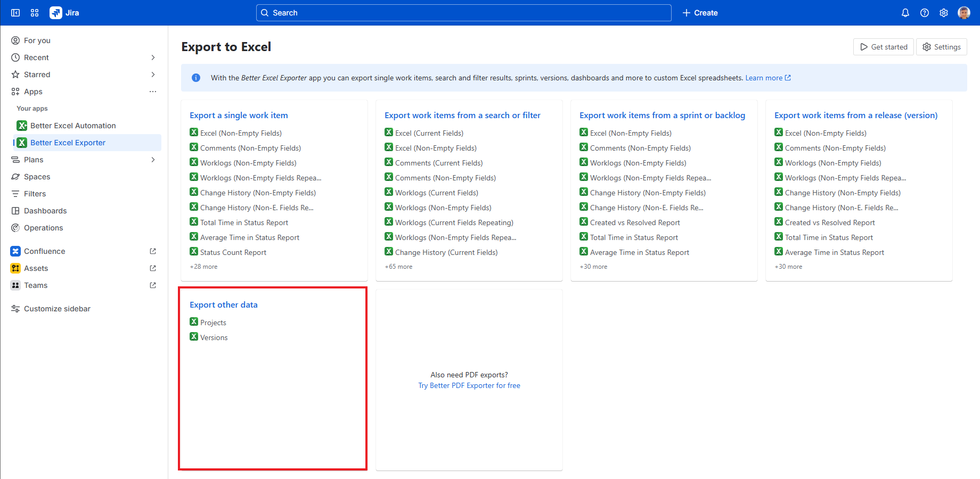
Task: Expand the Recent menu chevron
Action: pos(153,57)
